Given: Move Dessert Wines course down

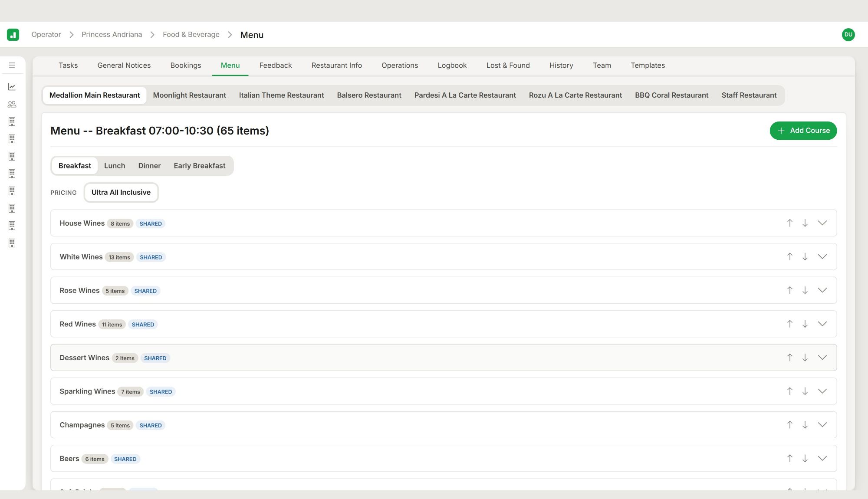Looking at the screenshot, I should pyautogui.click(x=805, y=358).
